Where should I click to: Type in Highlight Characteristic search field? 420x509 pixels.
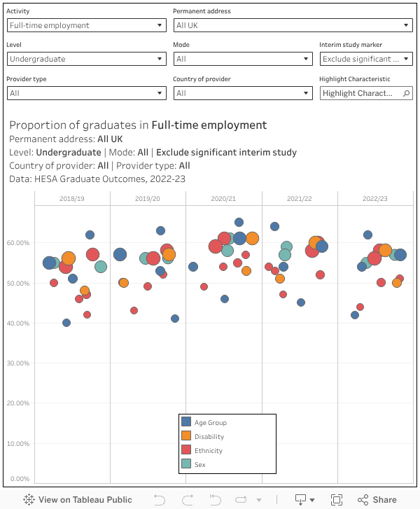[360, 93]
